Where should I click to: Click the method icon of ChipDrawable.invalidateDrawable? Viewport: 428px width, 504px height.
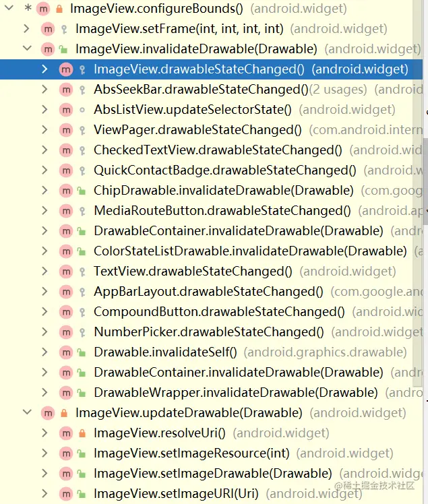click(x=66, y=191)
